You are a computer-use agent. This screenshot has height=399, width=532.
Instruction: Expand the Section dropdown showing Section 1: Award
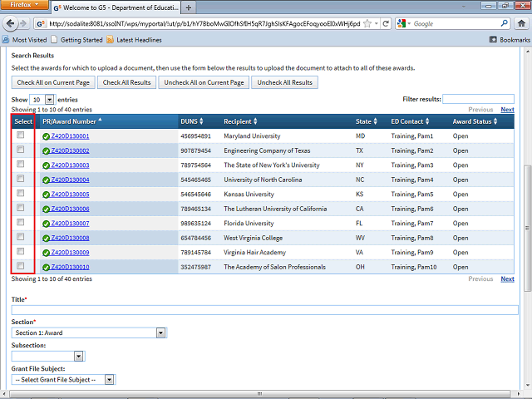[x=89, y=332]
